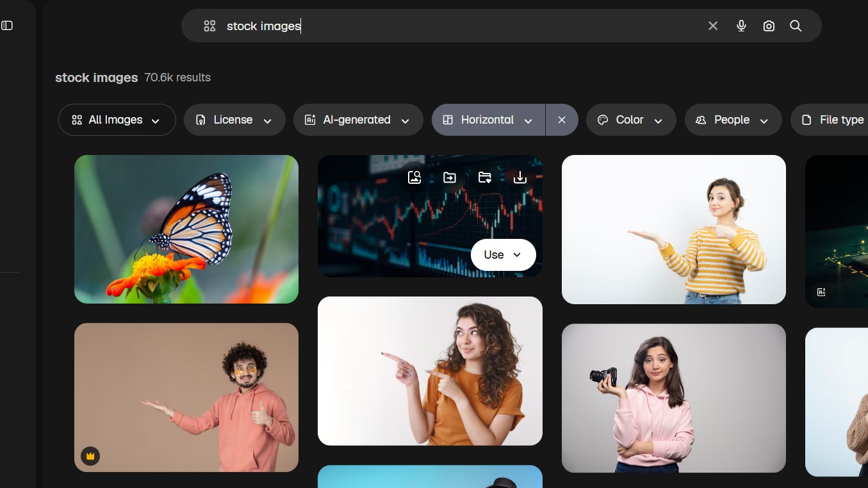Viewport: 868px width, 488px height.
Task: Open the AI-generated filter dropdown
Action: coord(358,120)
